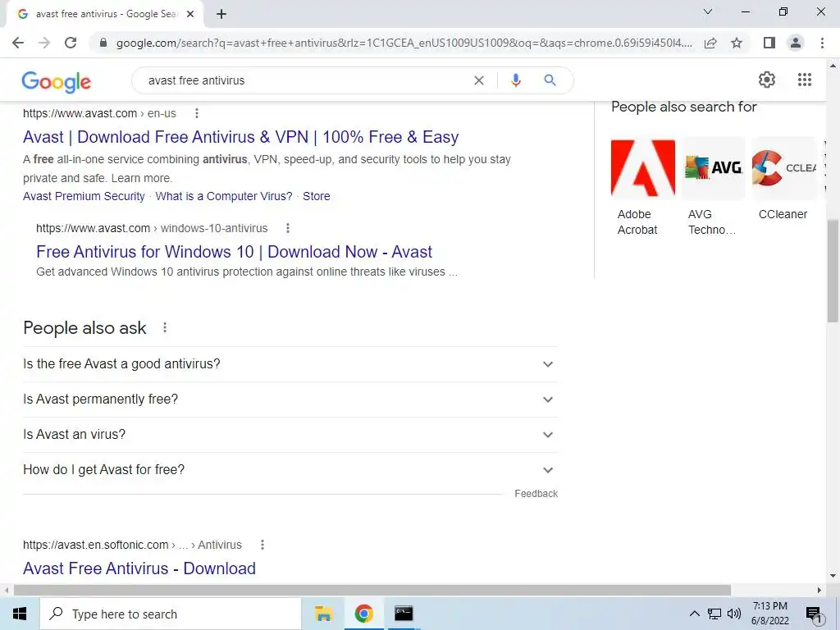Screen dimensions: 840x630
Task: Open People also ask options menu
Action: click(165, 327)
